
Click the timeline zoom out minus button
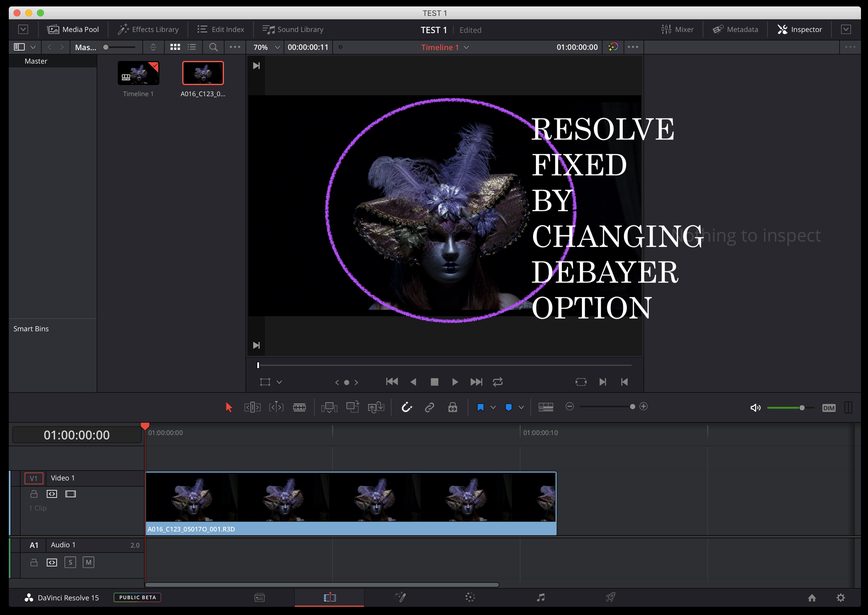click(570, 406)
